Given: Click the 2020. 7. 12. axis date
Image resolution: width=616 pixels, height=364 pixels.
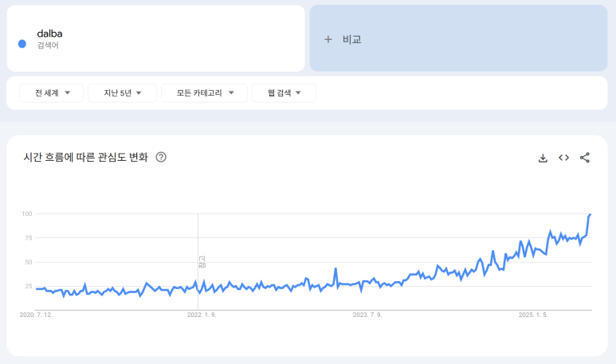Looking at the screenshot, I should [36, 315].
